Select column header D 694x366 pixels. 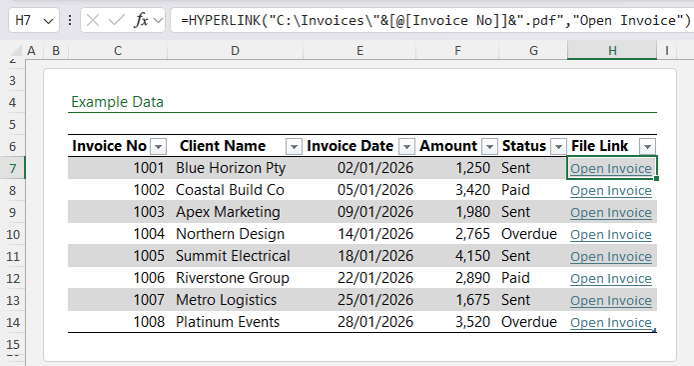pos(235,51)
